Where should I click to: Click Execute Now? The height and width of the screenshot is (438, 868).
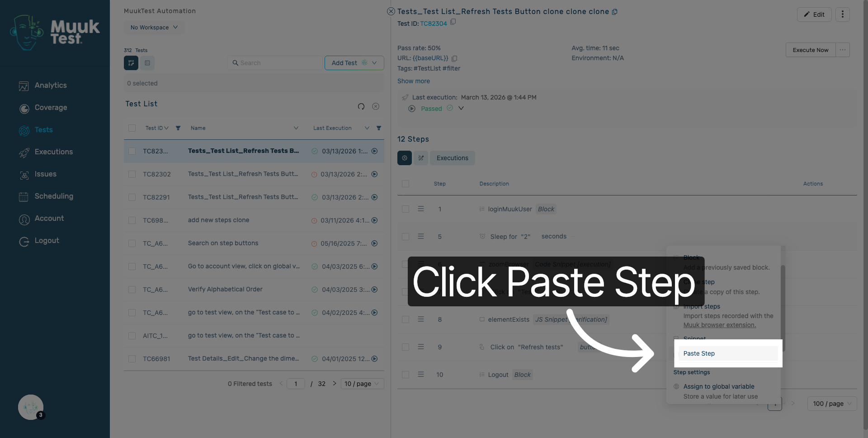(x=811, y=50)
